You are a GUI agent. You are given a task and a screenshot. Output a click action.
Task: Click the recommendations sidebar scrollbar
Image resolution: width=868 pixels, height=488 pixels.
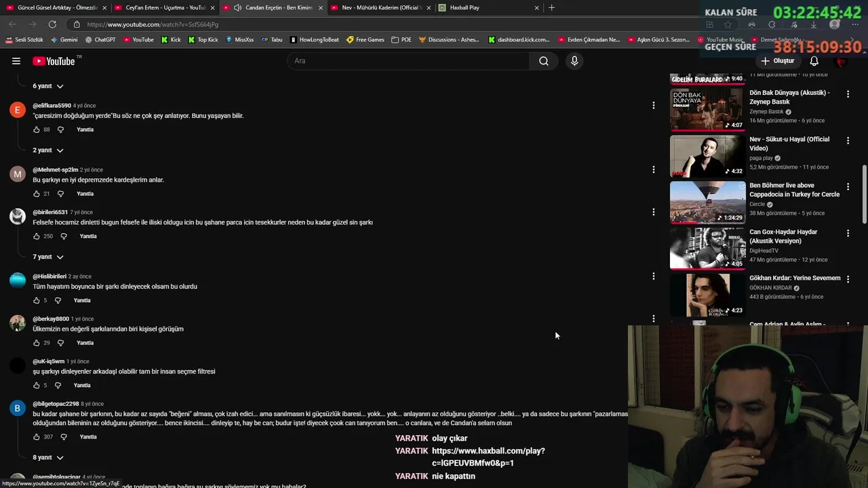click(x=864, y=193)
